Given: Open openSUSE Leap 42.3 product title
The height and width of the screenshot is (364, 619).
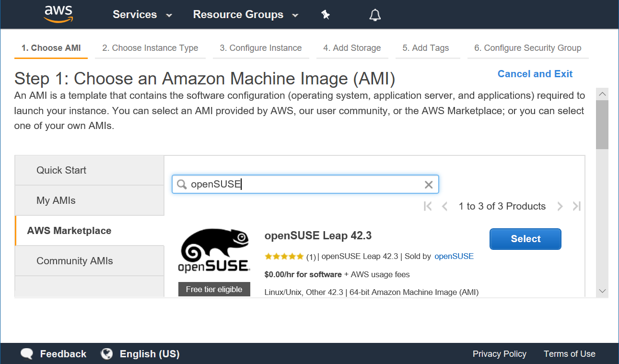Looking at the screenshot, I should click(x=318, y=235).
